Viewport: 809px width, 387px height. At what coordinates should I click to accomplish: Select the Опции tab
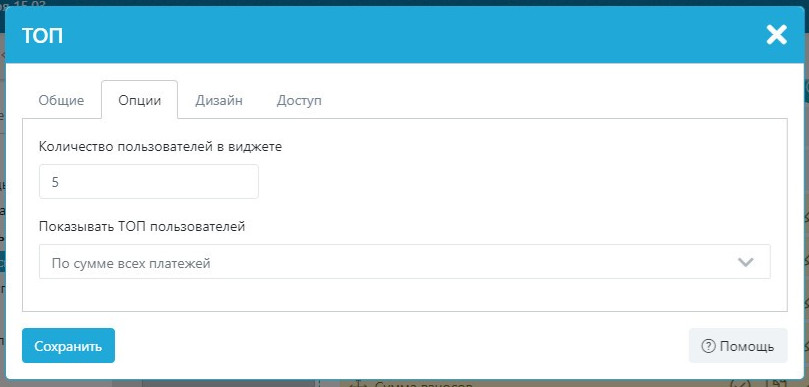click(139, 100)
